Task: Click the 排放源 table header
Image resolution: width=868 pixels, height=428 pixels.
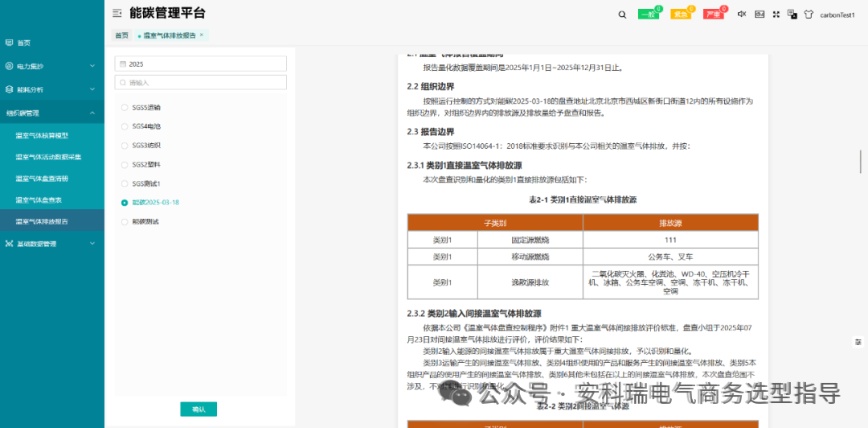Action: pos(670,223)
